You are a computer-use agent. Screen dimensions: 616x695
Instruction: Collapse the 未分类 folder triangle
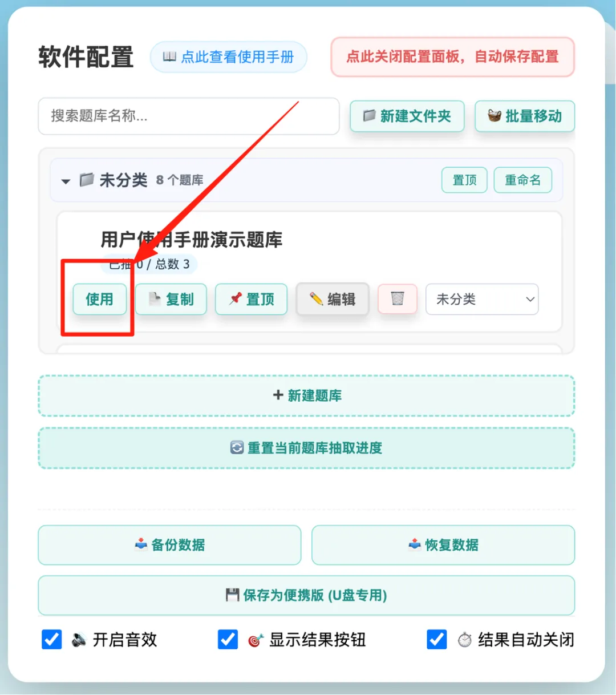(x=66, y=181)
